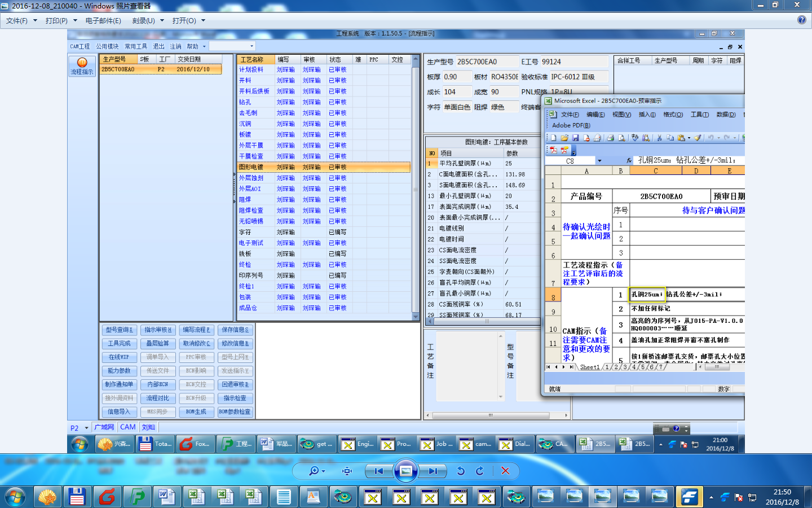
Task: Click the Excel Save icon
Action: (575, 137)
